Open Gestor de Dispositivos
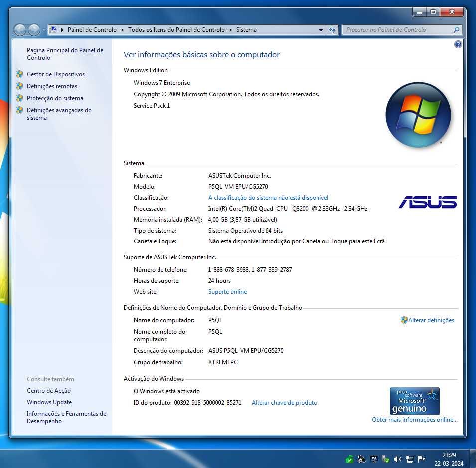 56,74
